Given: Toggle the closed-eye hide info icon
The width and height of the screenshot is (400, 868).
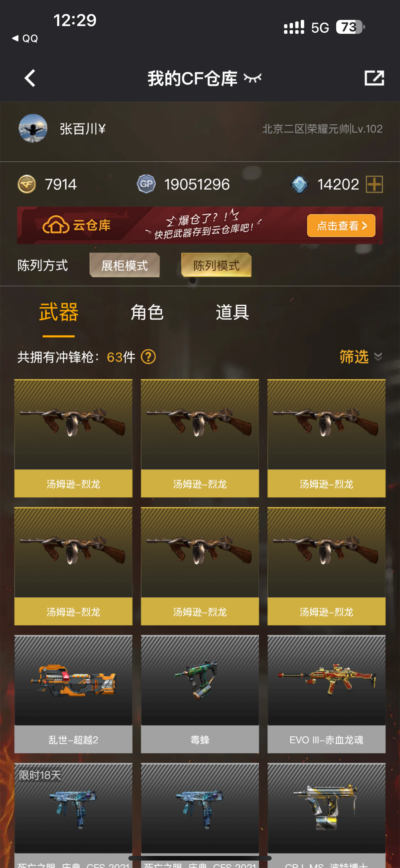Looking at the screenshot, I should click(x=253, y=78).
